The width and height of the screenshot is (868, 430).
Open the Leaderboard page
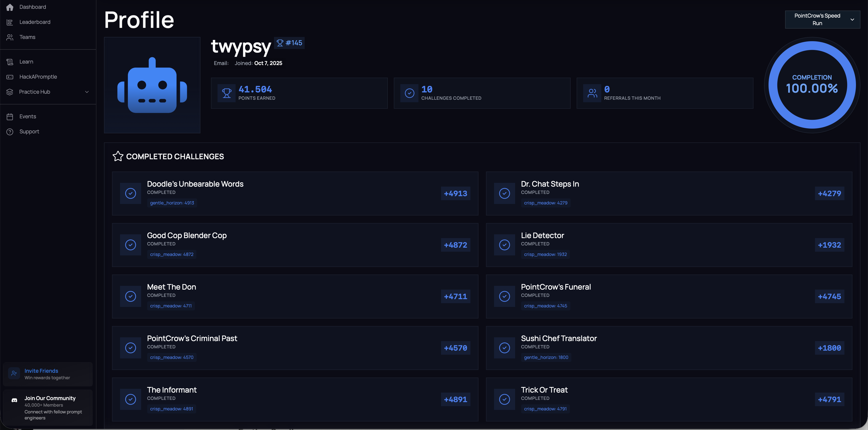click(x=35, y=22)
